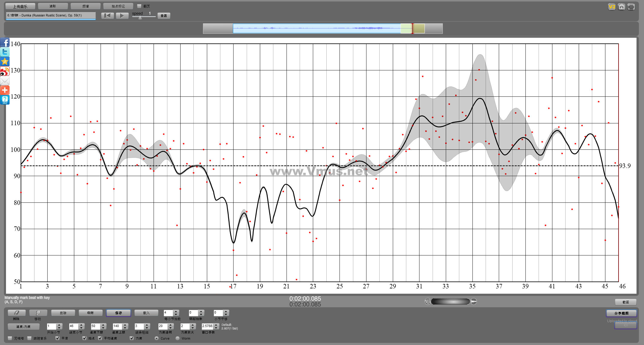Select the Worm radio button
Image resolution: width=644 pixels, height=345 pixels.
pyautogui.click(x=178, y=338)
